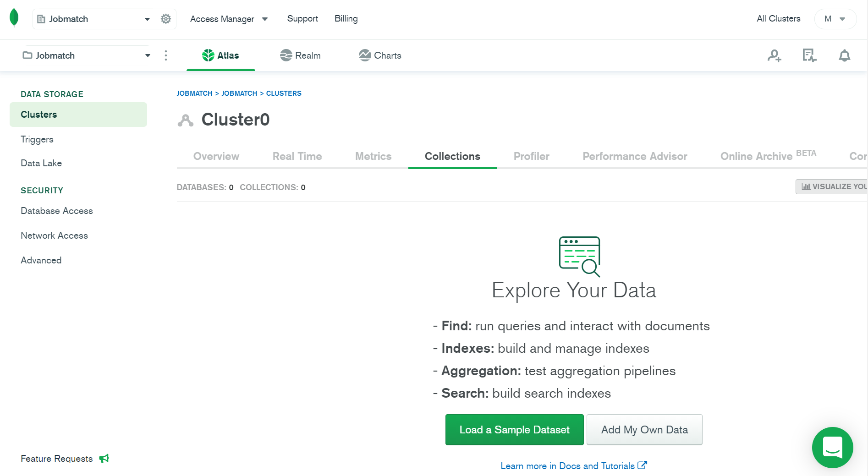
Task: Switch to the Charts tab
Action: click(x=380, y=55)
